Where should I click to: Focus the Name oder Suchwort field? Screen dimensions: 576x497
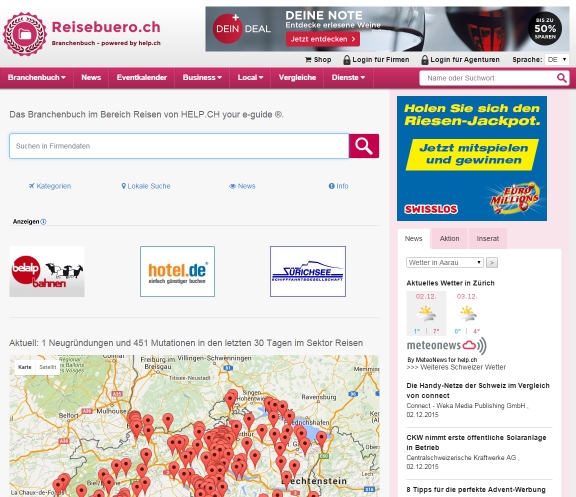489,78
